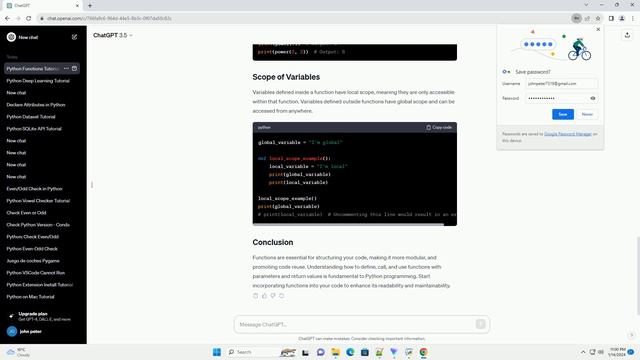This screenshot has height=360, width=640.
Task: Click the Username field in password popup
Action: [562, 84]
